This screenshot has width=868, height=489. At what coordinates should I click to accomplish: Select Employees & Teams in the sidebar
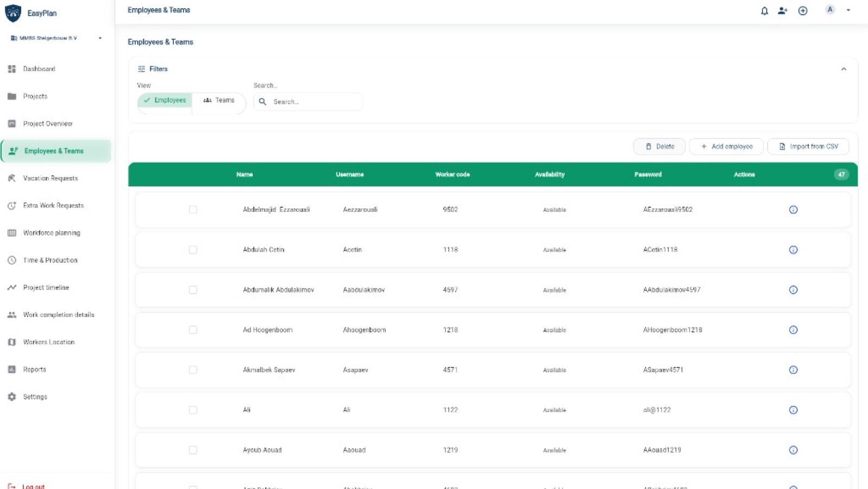[56, 151]
